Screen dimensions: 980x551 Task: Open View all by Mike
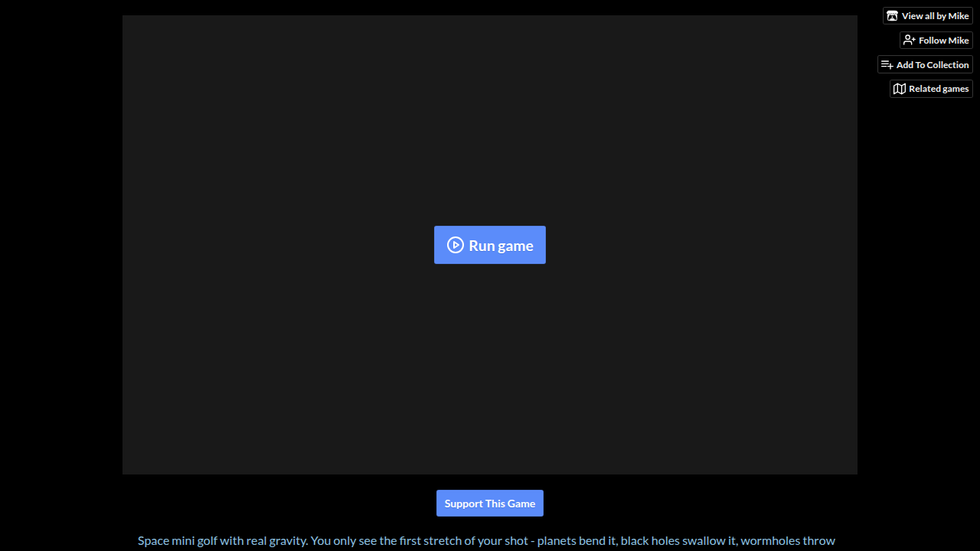[x=928, y=16]
